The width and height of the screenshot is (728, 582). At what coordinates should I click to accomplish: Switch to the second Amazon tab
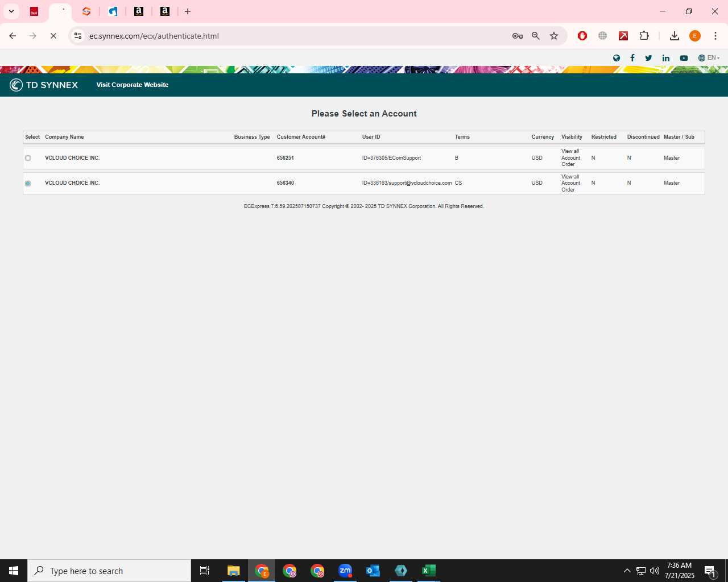[165, 11]
